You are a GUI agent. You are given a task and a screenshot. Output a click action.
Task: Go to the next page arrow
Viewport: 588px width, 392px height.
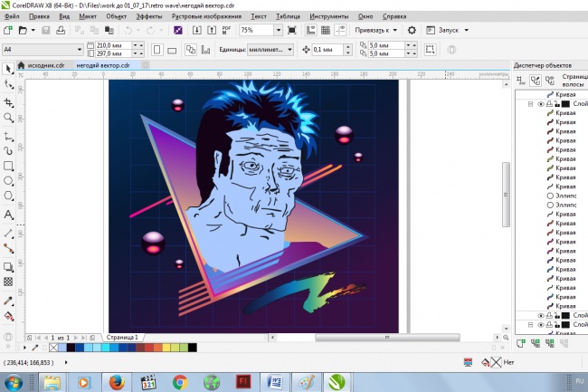(76, 338)
